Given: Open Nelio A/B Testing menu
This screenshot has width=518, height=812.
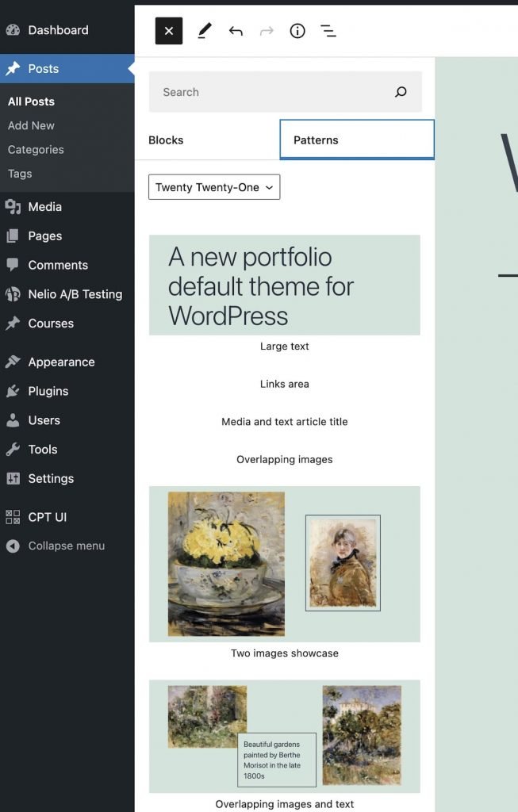Looking at the screenshot, I should pos(67,294).
